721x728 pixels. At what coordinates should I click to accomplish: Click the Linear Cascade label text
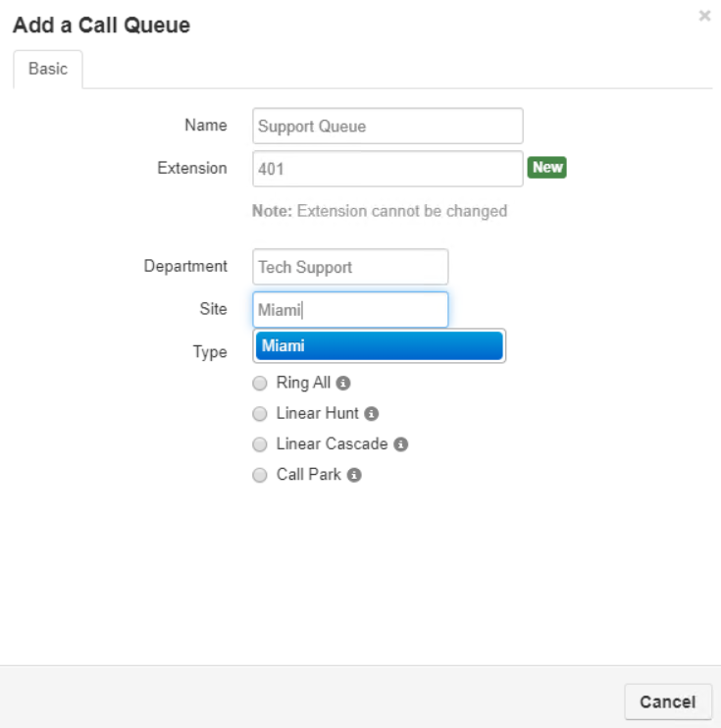[x=332, y=444]
